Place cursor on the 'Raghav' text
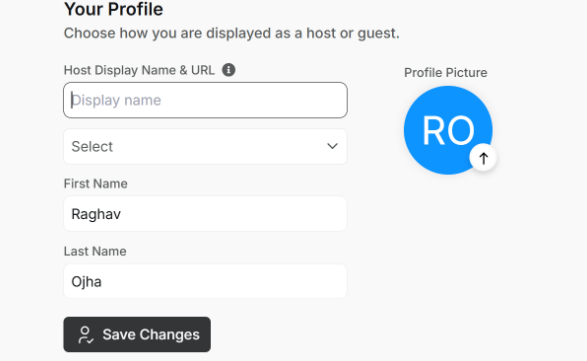Viewport: 587px width, 361px height. (x=96, y=214)
